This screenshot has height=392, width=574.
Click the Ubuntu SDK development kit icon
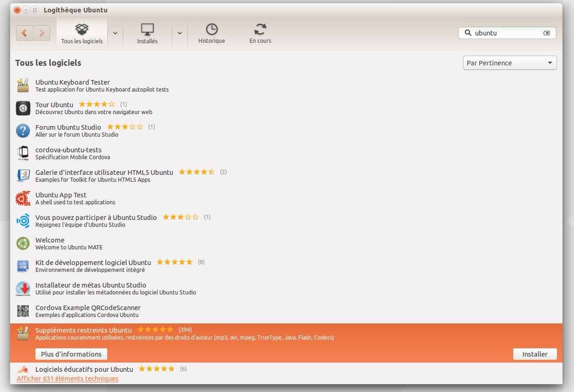pos(23,266)
